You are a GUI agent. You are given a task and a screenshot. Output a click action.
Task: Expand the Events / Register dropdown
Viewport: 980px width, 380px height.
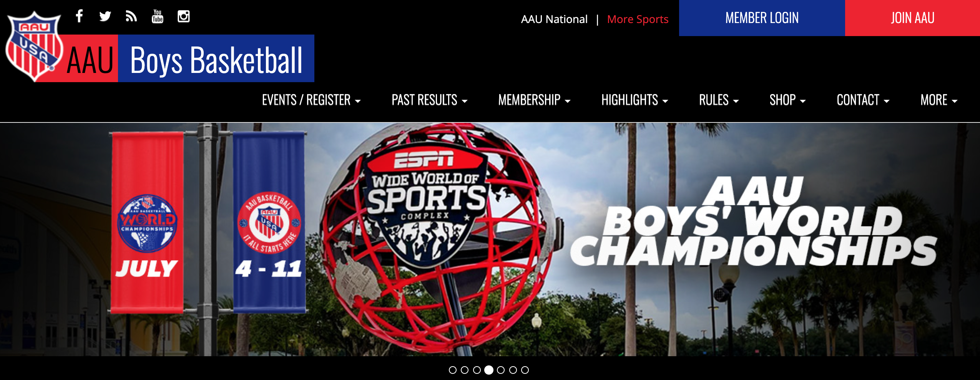311,100
